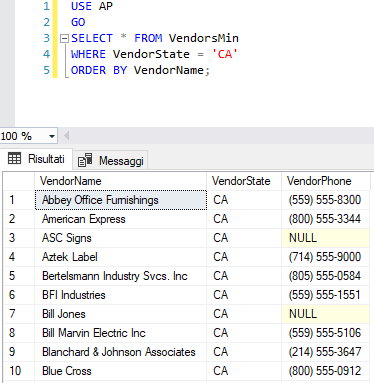Image resolution: width=374 pixels, height=383 pixels.
Task: Click phone '(214) 555-3647'
Action: coord(326,352)
